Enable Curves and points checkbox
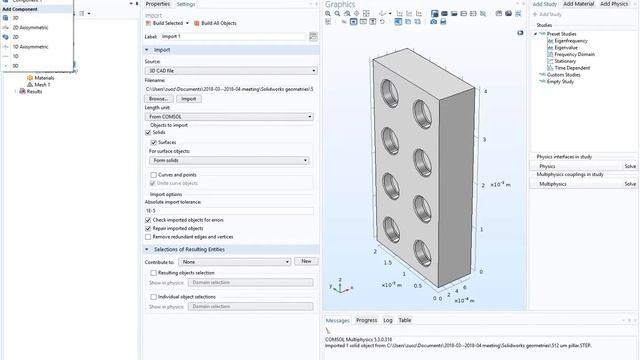Screen dimensions: 640x360 point(153,175)
